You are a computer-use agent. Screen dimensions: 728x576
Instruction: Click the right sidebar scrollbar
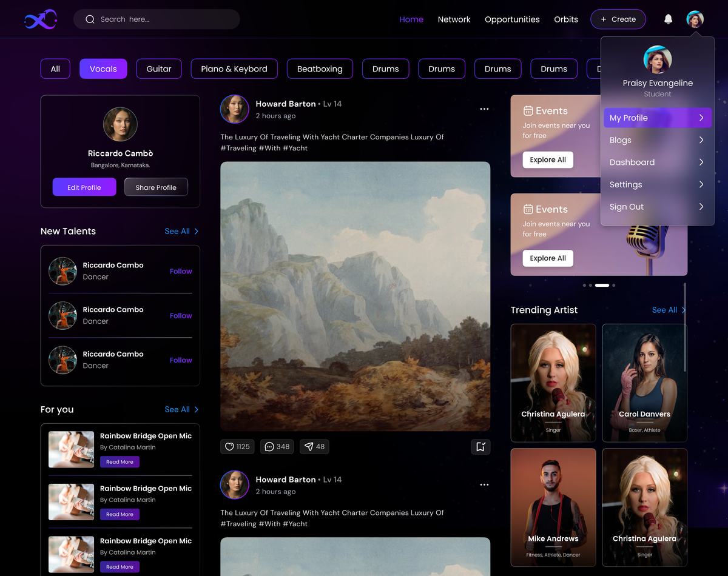tap(685, 326)
